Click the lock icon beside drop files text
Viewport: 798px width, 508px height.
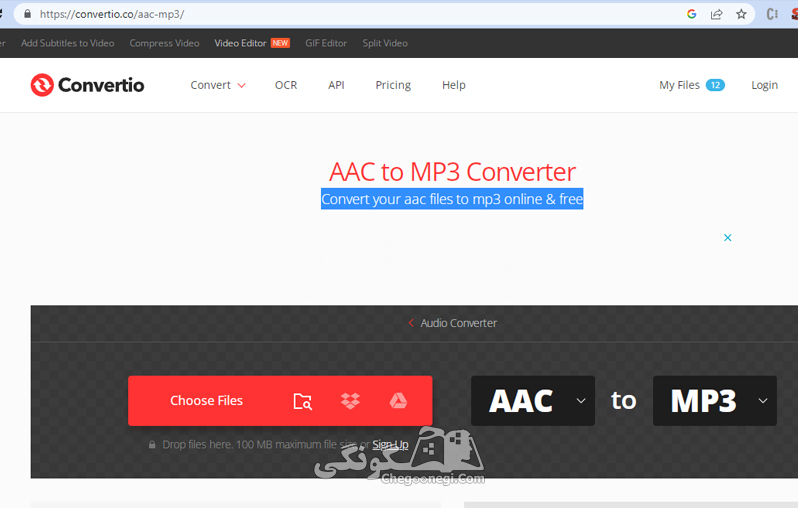pyautogui.click(x=152, y=444)
